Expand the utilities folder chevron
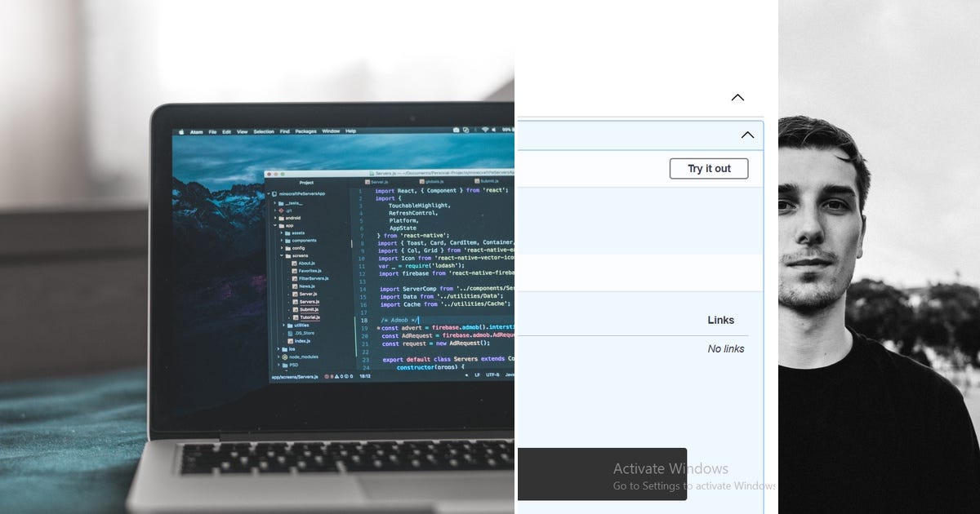Viewport: 980px width, 514px height. [x=283, y=325]
